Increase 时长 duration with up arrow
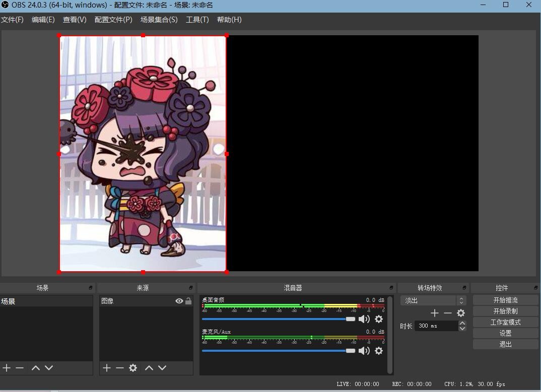Image resolution: width=541 pixels, height=392 pixels. 462,323
